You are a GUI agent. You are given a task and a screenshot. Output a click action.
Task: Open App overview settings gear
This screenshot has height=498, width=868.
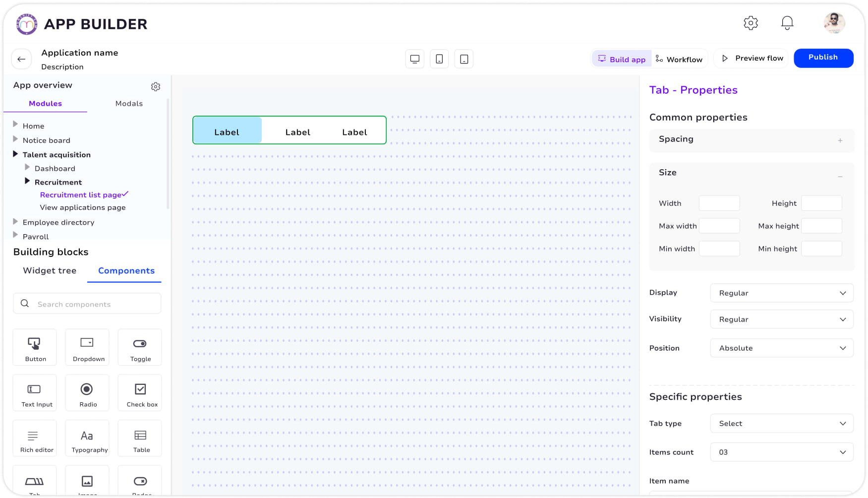pyautogui.click(x=156, y=87)
